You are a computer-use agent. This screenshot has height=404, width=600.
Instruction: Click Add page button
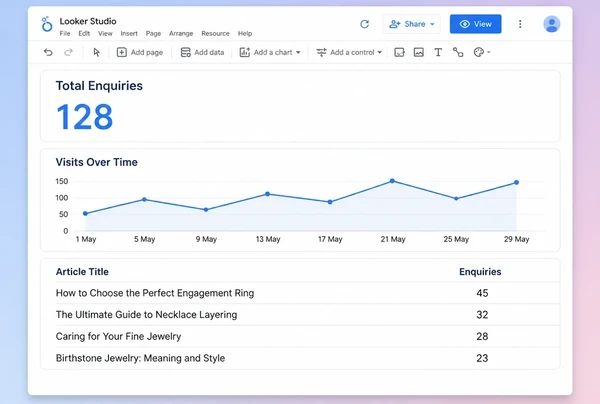point(140,52)
